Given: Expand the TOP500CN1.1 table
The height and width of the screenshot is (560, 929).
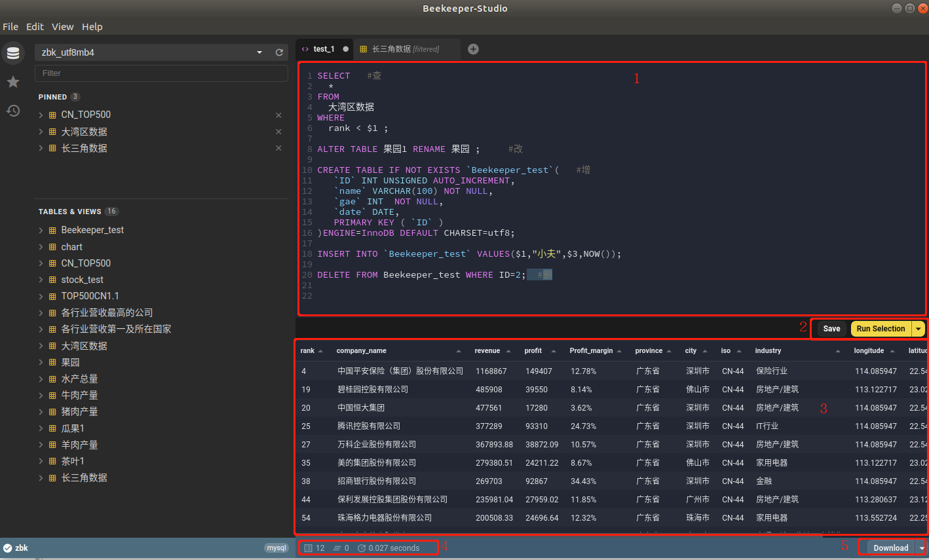Looking at the screenshot, I should pyautogui.click(x=41, y=296).
